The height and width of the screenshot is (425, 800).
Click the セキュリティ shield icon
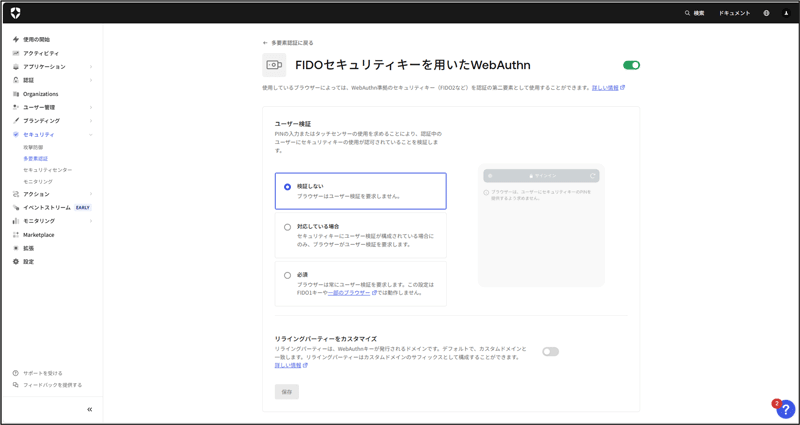pyautogui.click(x=16, y=135)
